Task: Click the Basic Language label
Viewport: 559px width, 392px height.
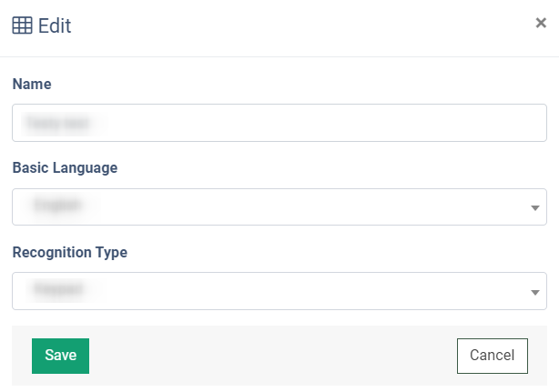Action: click(65, 167)
